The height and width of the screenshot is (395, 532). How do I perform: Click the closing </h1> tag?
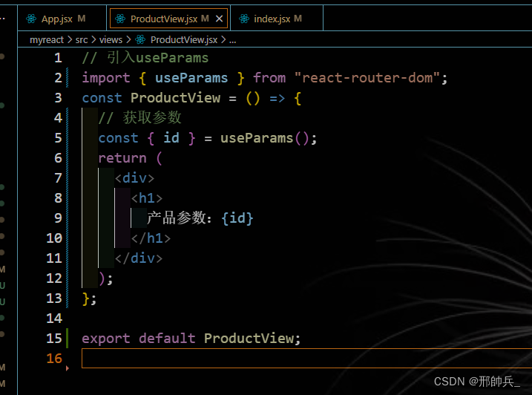point(151,238)
